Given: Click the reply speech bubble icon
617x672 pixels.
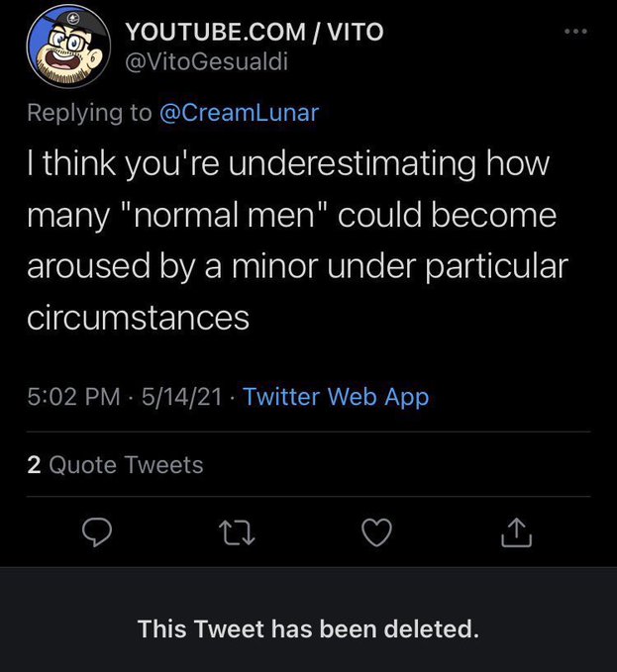Looking at the screenshot, I should point(95,533).
